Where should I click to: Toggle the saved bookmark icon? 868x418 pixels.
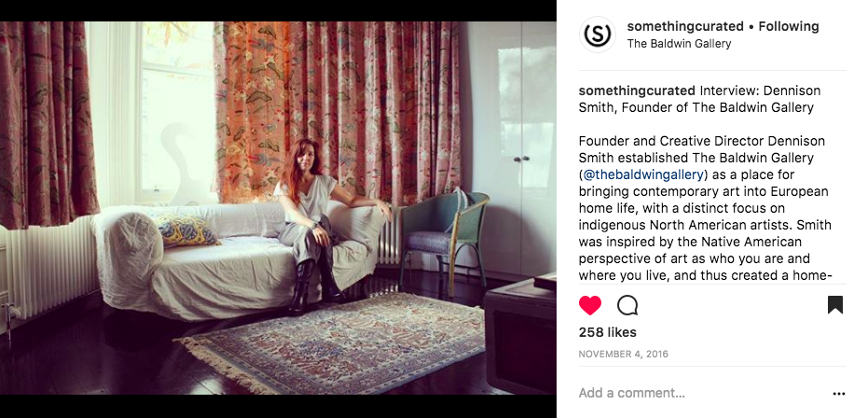point(834,305)
